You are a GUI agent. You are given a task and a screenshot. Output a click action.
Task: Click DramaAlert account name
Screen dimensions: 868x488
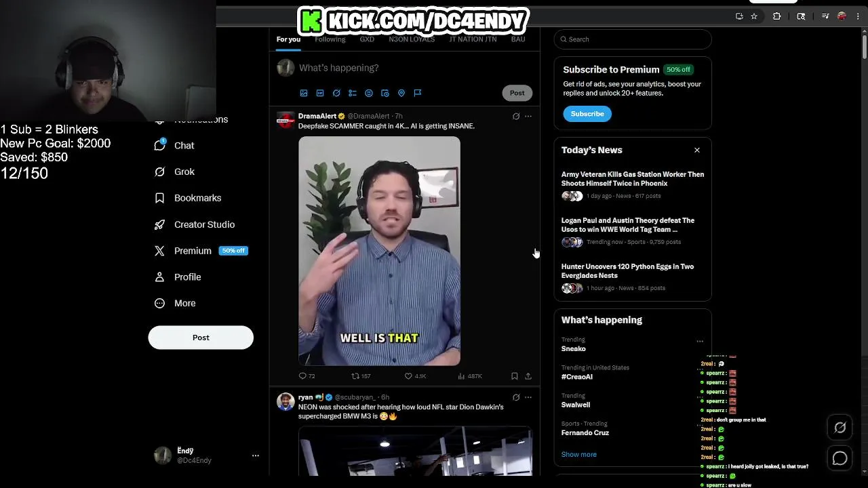click(x=317, y=117)
